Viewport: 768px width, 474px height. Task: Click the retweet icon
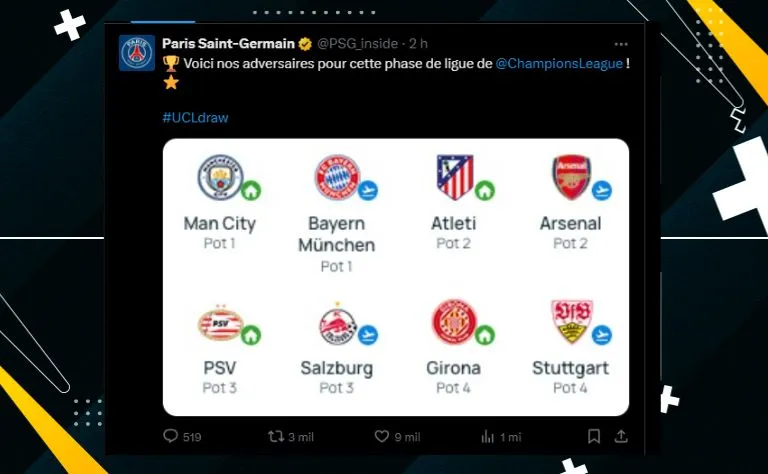pos(277,436)
